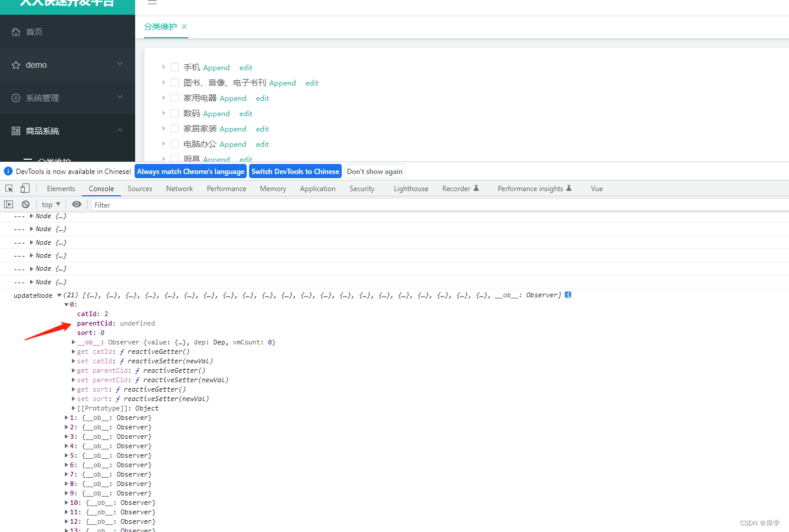Viewport: 789px width, 532px height.
Task: Click the 商品系统 menu icon
Action: click(16, 131)
